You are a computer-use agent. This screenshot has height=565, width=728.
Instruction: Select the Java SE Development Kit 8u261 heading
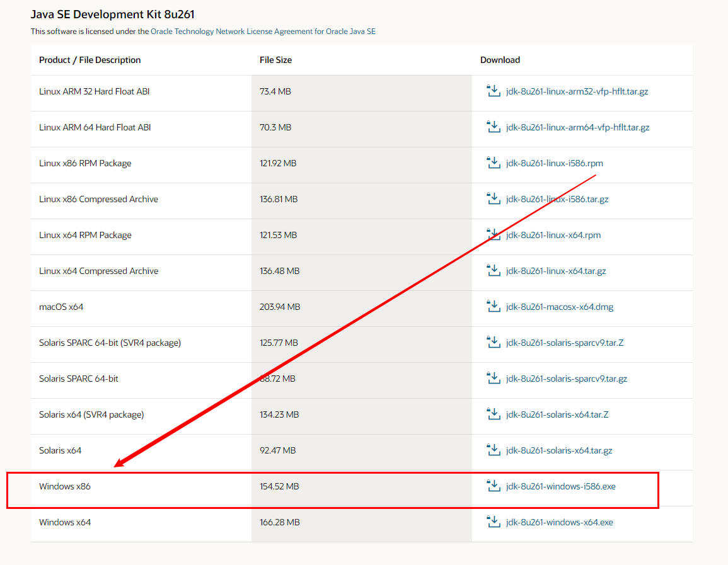tap(112, 14)
